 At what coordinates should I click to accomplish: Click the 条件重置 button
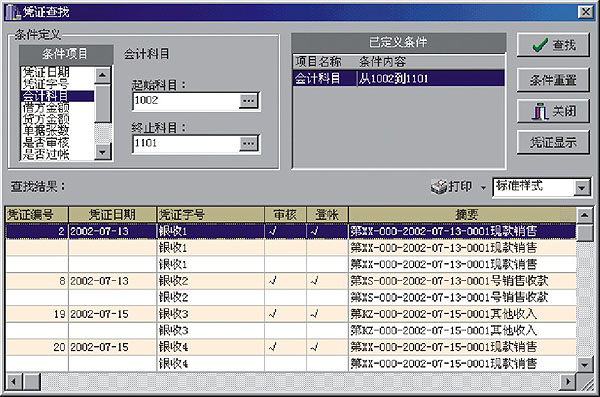coord(553,80)
